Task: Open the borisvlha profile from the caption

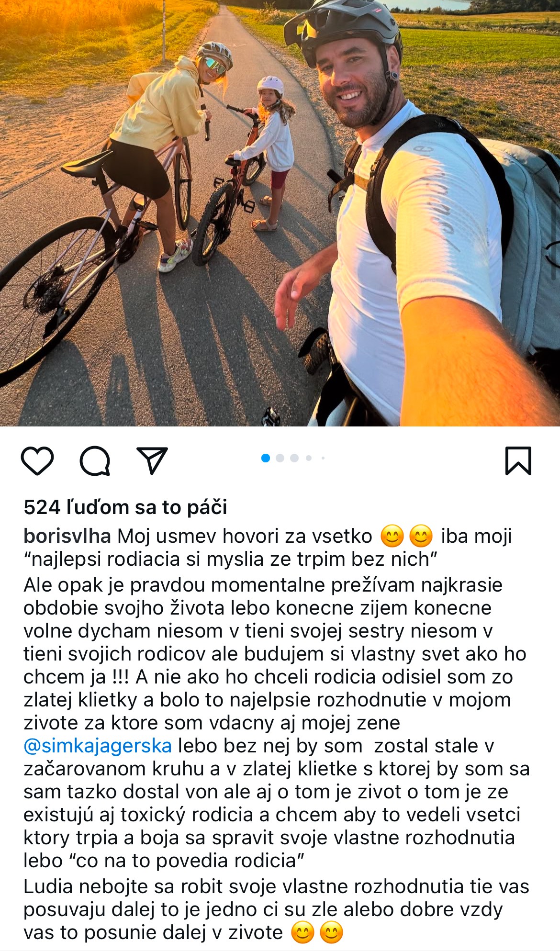Action: tap(67, 536)
